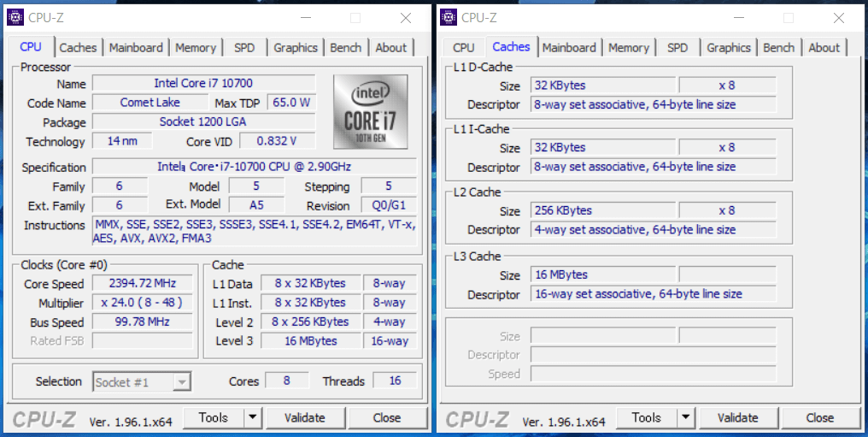This screenshot has height=437, width=868.
Task: Open the Memory tab in the left window
Action: pos(196,48)
